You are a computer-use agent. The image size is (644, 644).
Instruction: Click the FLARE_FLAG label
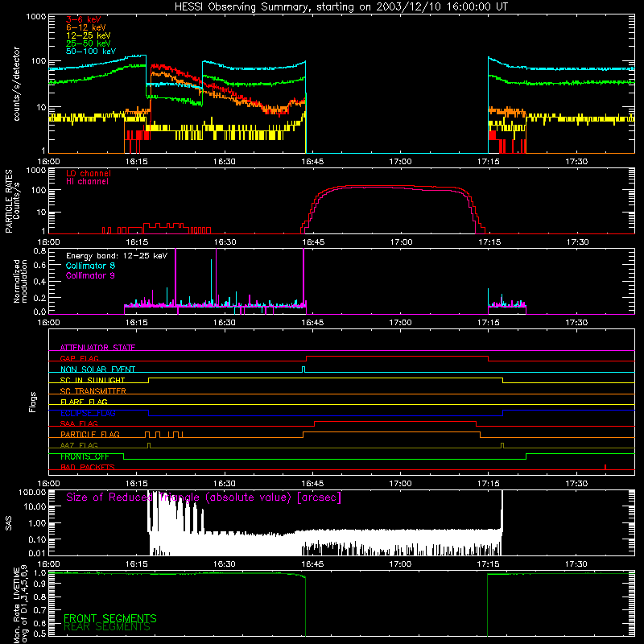pyautogui.click(x=84, y=402)
